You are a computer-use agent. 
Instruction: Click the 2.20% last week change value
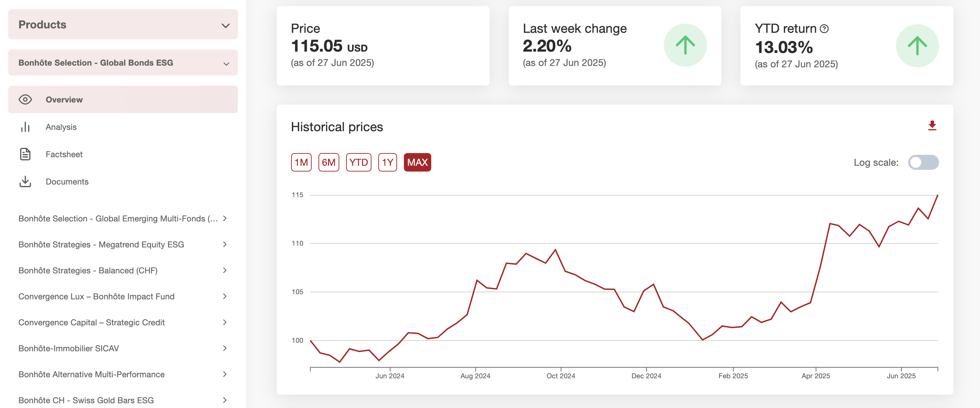547,46
